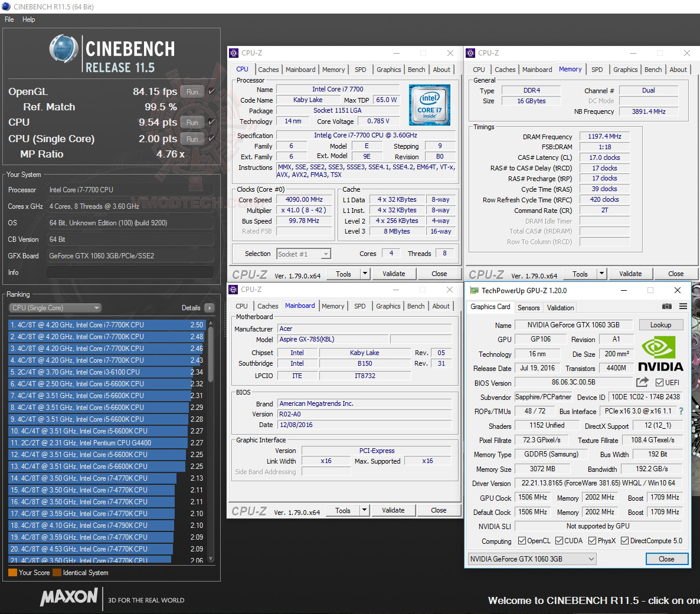
Task: Click the Subvendor field Sapphire/PCPartner
Action: 543,397
